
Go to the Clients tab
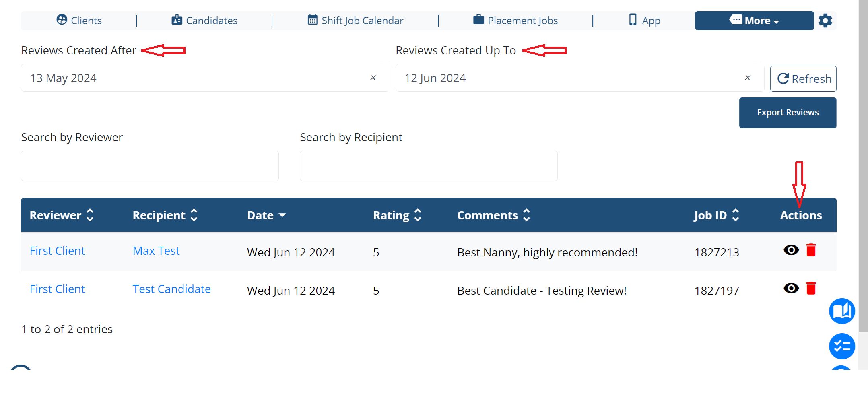point(79,21)
